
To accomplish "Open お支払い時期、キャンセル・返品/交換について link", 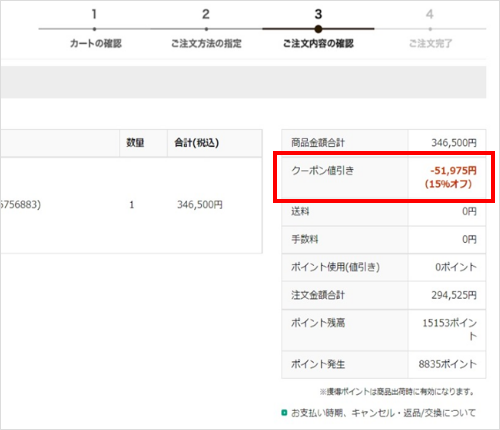I will 383,413.
